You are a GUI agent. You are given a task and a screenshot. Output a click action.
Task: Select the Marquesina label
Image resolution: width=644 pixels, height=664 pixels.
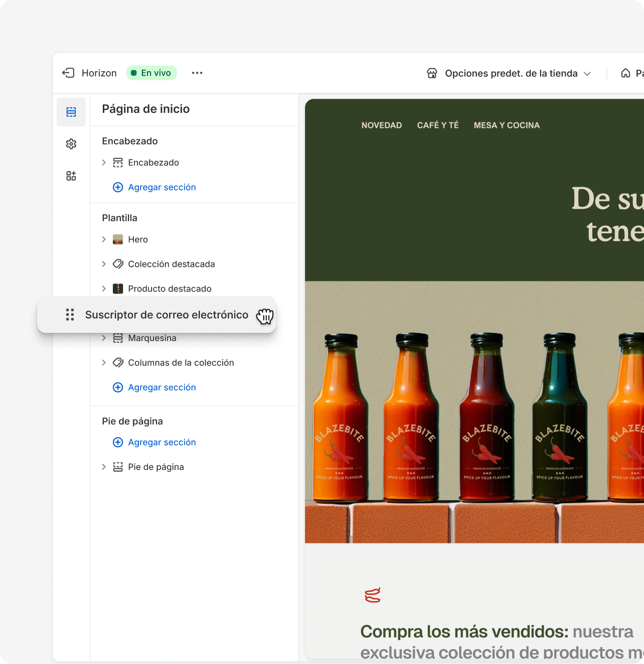[152, 338]
